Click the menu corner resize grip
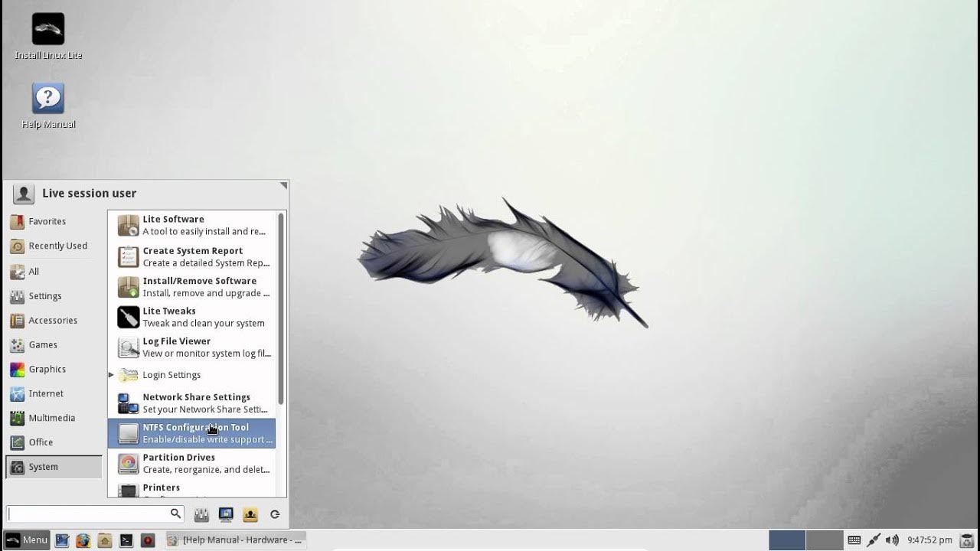This screenshot has width=980, height=551. pyautogui.click(x=283, y=186)
